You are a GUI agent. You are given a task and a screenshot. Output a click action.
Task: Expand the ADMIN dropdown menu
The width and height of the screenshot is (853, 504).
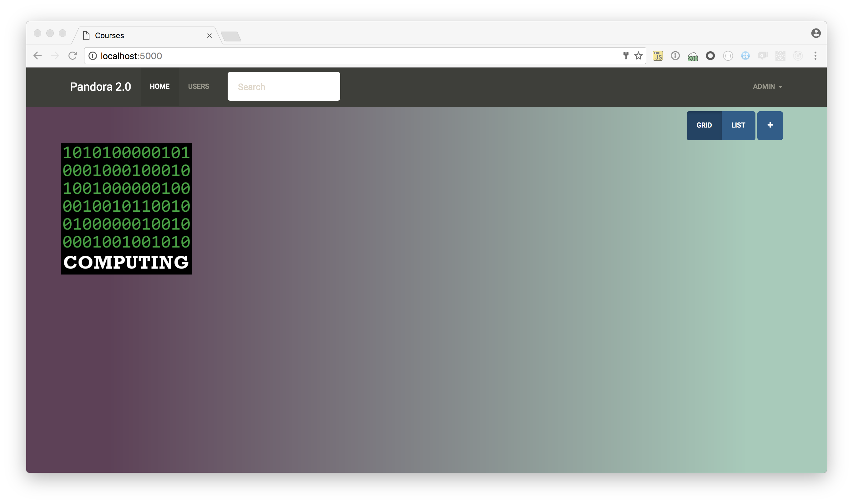tap(767, 87)
